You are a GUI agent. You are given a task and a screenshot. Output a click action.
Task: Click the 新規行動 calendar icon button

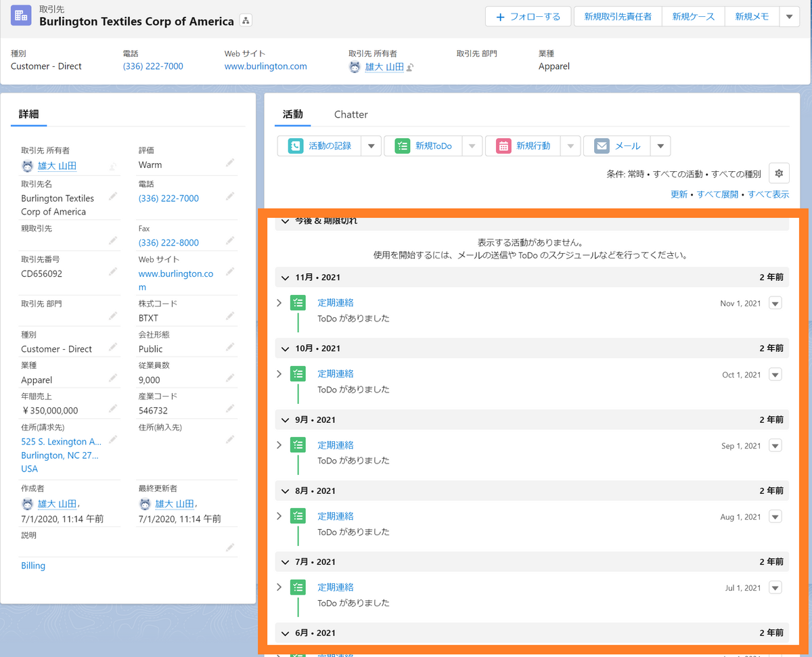click(503, 146)
